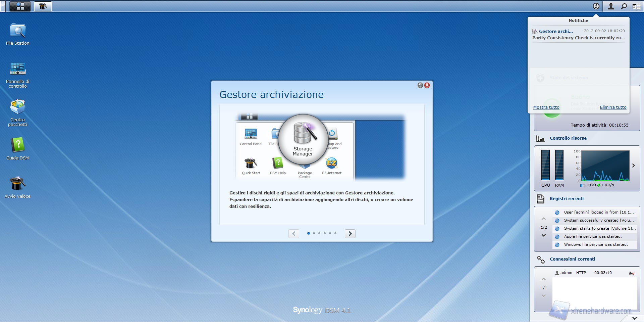Switch to Avvio veloce taskbar tab
The width and height of the screenshot is (644, 322).
coord(43,6)
